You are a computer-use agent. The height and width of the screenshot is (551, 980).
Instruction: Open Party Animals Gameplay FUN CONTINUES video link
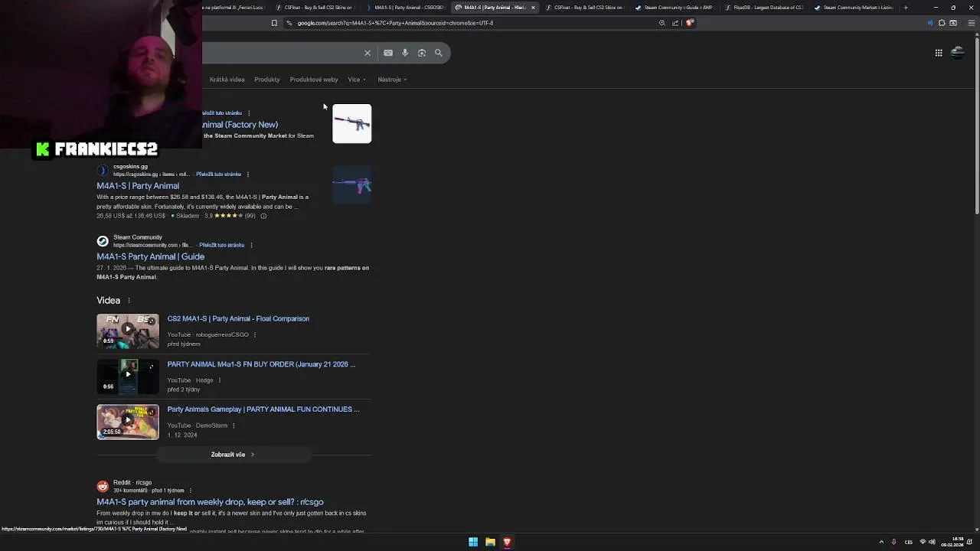263,409
